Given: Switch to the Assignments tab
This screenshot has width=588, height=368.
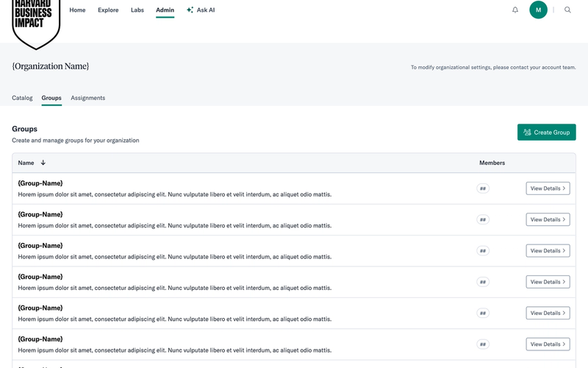Looking at the screenshot, I should 88,98.
